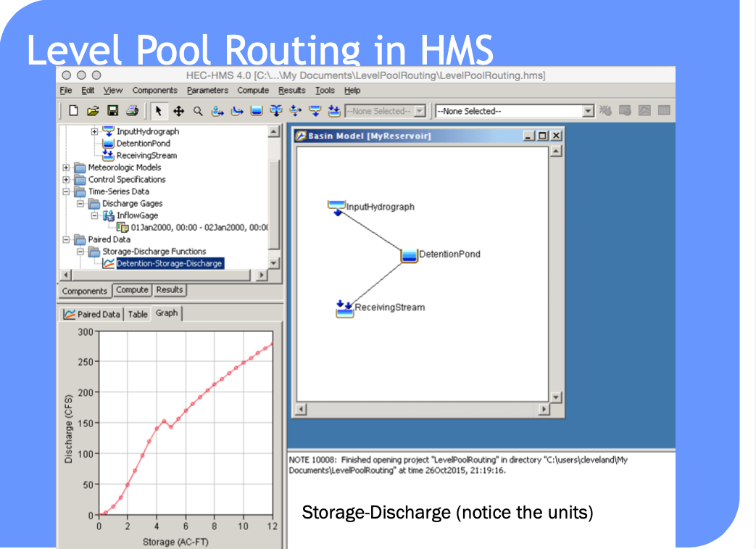756x549 pixels.
Task: Open the Results menu
Action: (x=291, y=90)
